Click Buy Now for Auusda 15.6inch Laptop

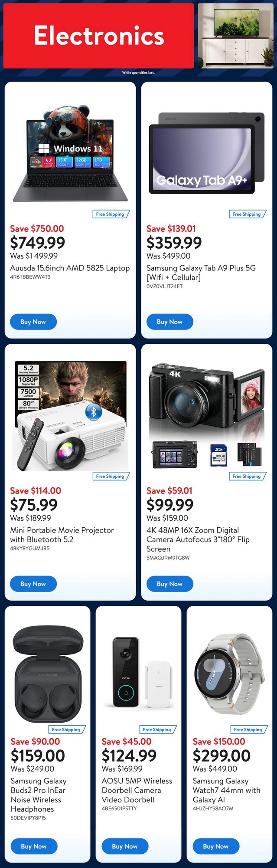(x=33, y=322)
